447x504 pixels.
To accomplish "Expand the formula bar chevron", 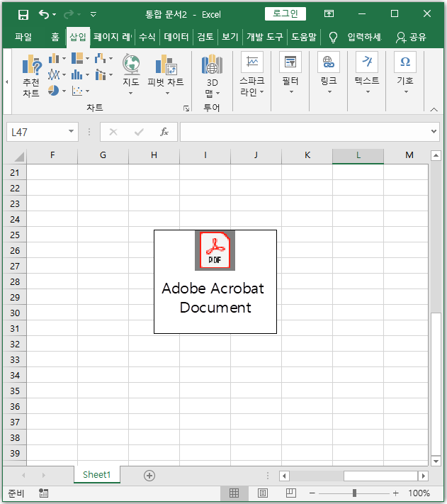I will [434, 131].
